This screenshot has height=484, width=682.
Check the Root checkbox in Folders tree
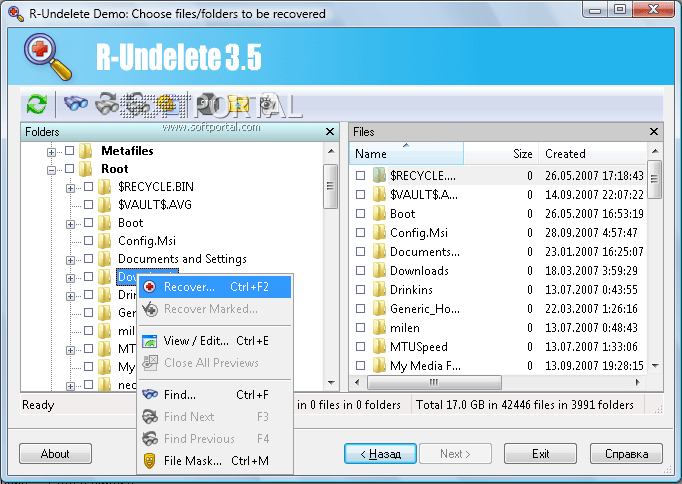70,169
